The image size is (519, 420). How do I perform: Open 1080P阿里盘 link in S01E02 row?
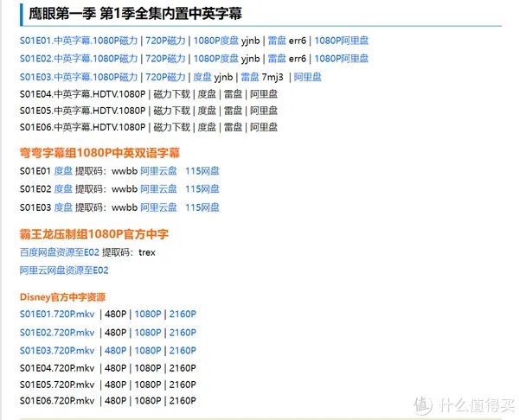342,59
